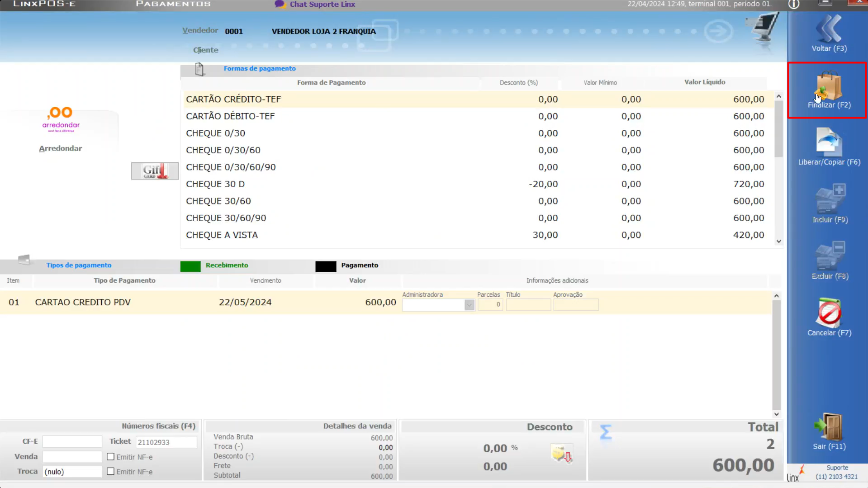Focus the Título field
This screenshot has height=488, width=868.
[x=528, y=305]
